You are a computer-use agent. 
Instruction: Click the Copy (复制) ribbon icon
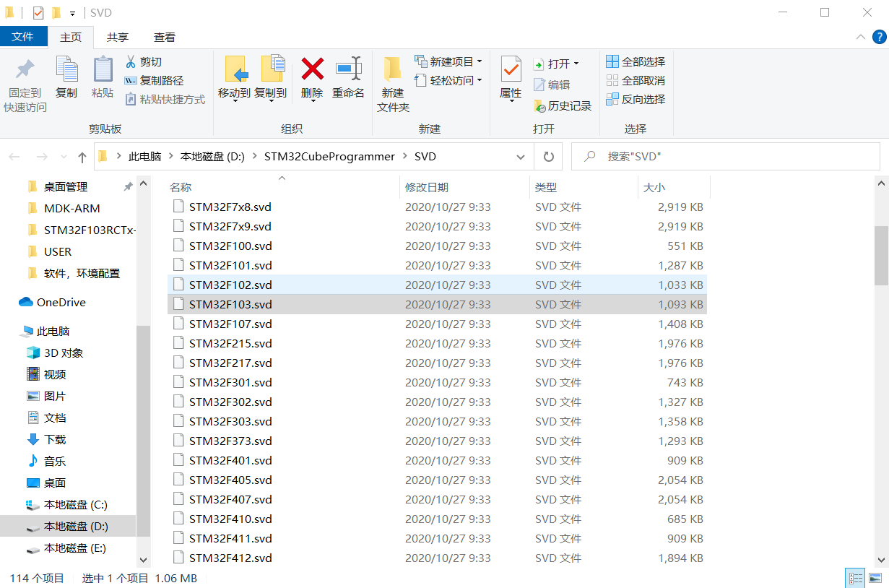(x=66, y=70)
